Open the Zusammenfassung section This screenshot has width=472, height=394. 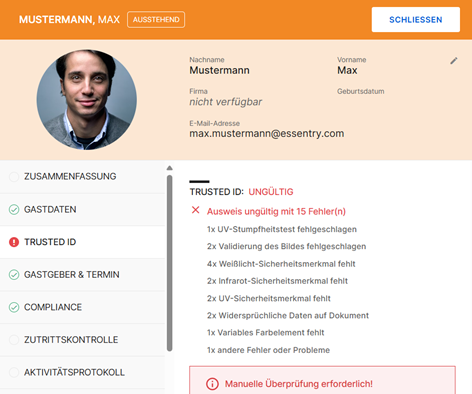click(82, 177)
